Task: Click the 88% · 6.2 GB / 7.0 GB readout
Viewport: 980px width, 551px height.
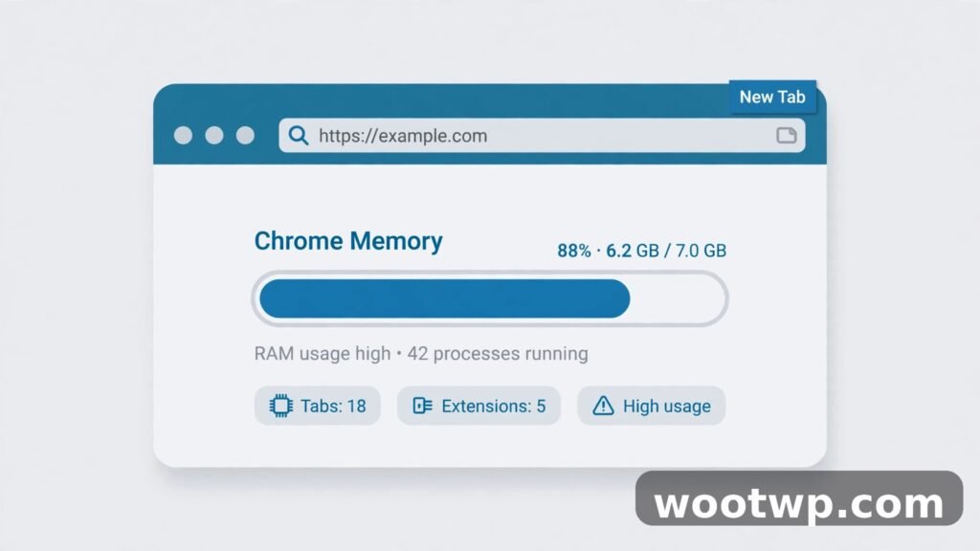Action: 642,251
